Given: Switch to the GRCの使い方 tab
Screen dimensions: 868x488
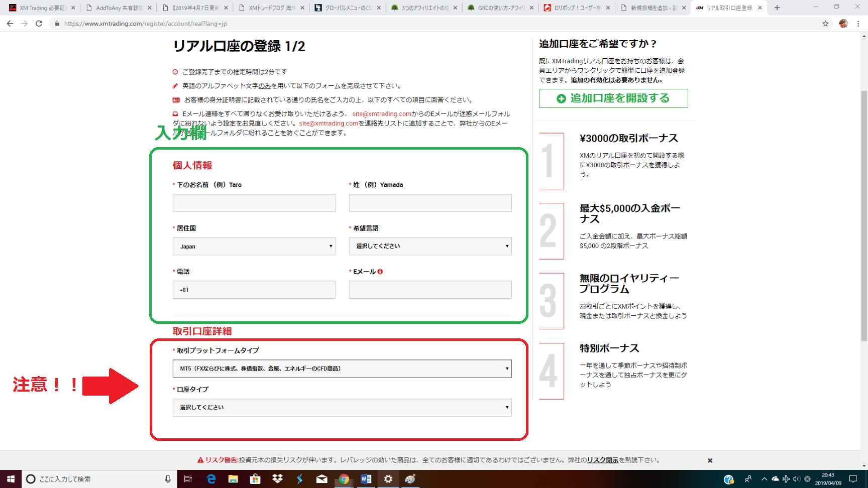Looking at the screenshot, I should 500,8.
